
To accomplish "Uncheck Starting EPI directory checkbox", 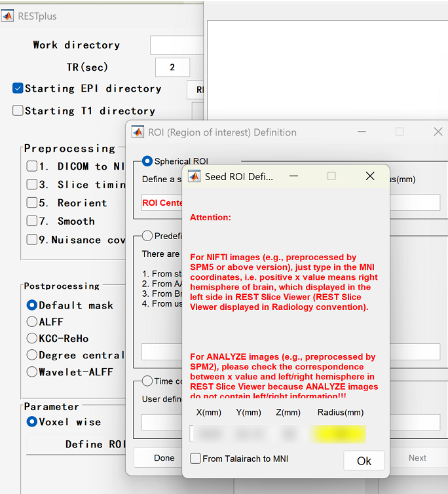I will tap(18, 88).
